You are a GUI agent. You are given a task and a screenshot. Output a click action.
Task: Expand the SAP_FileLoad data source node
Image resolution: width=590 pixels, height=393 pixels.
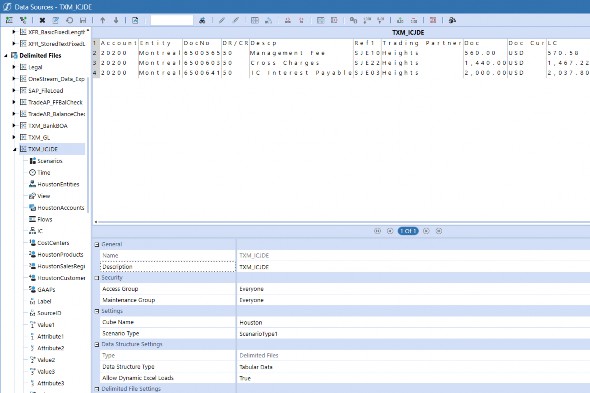[14, 90]
